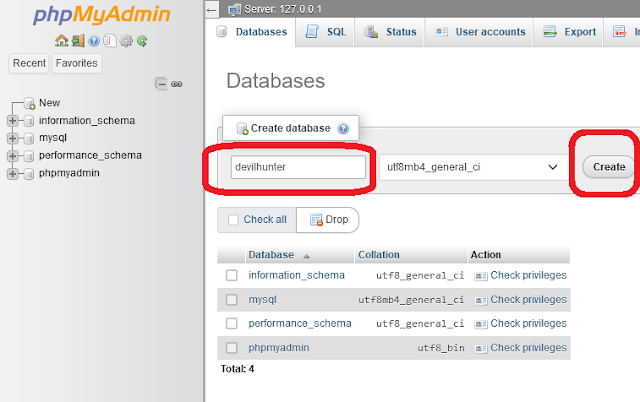
Task: Collapse all navigation tree minus icon
Action: (x=161, y=84)
